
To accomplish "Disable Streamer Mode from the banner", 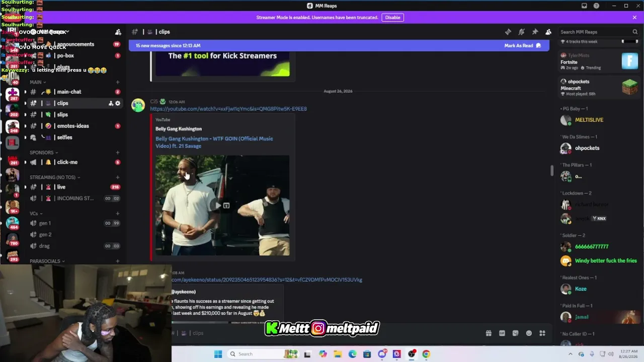I will coord(392,17).
